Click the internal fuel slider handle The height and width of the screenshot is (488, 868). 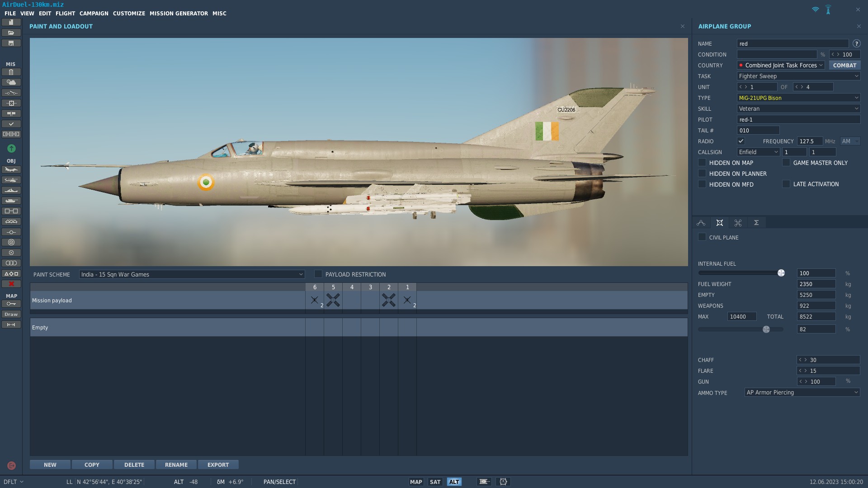coord(781,273)
